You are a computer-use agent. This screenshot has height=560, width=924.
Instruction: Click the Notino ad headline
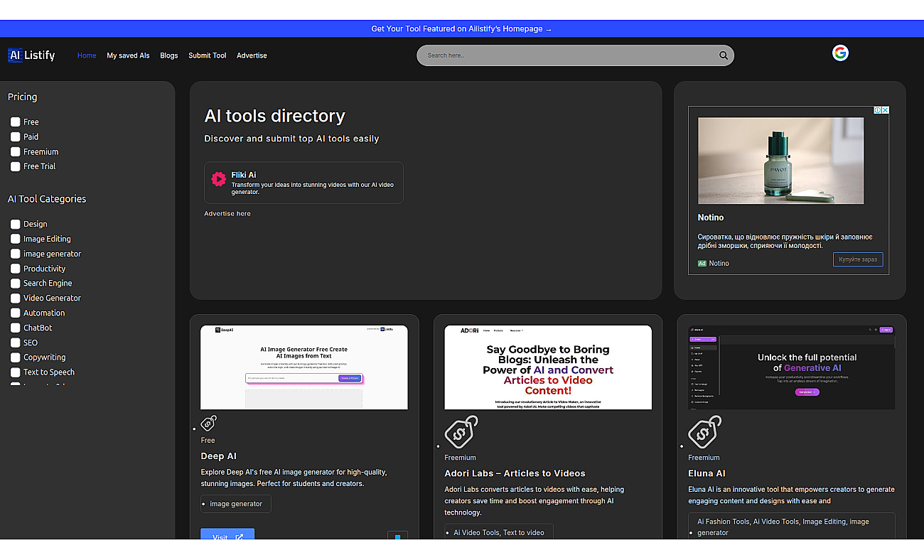click(x=711, y=217)
